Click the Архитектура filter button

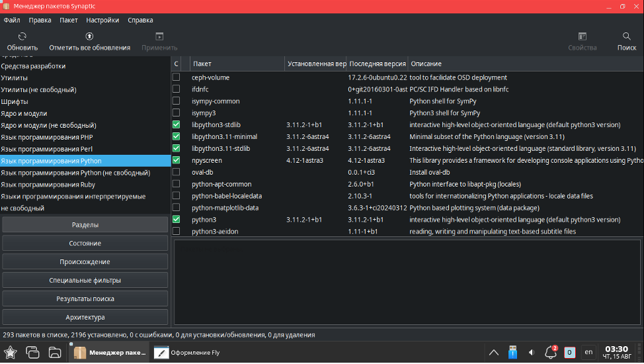(85, 317)
